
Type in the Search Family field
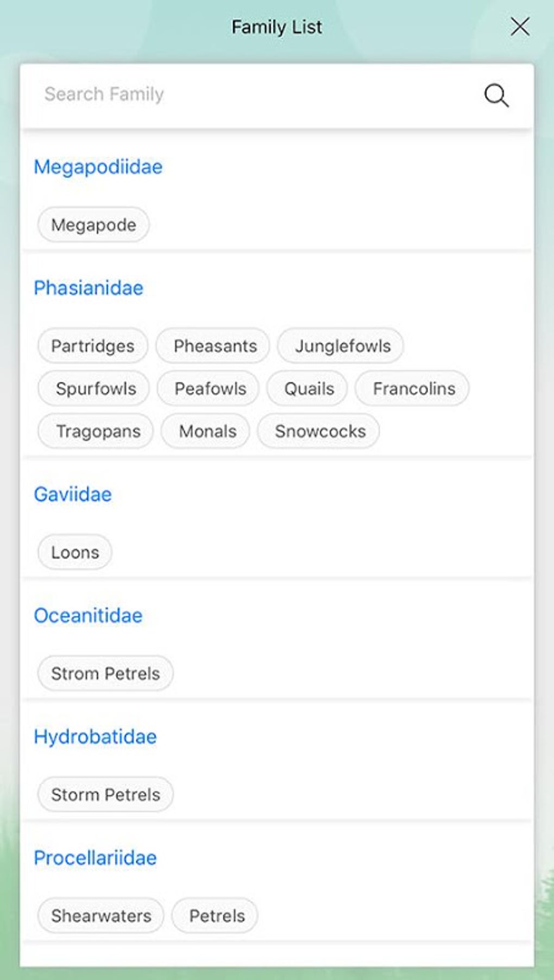click(244, 94)
